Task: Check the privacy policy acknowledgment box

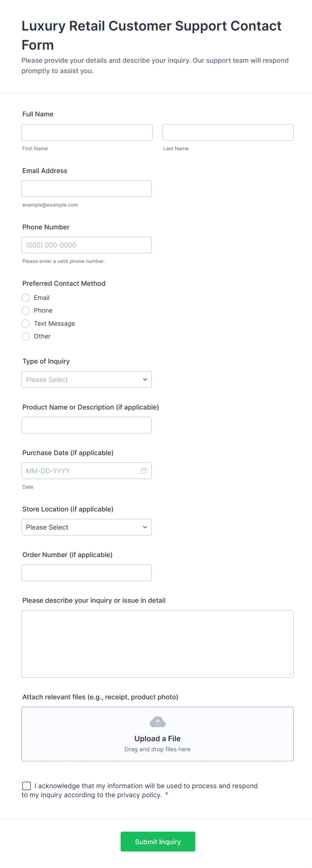Action: (x=27, y=786)
